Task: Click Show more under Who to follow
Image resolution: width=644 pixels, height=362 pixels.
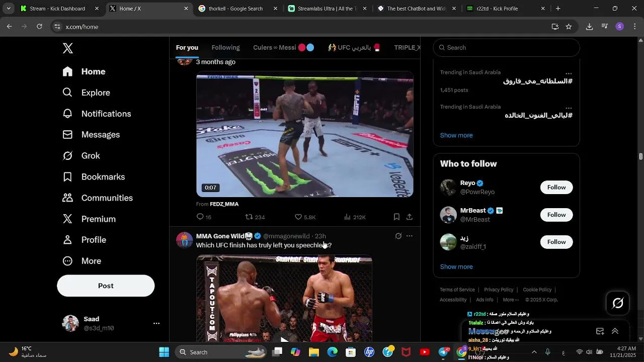Action: tap(456, 267)
